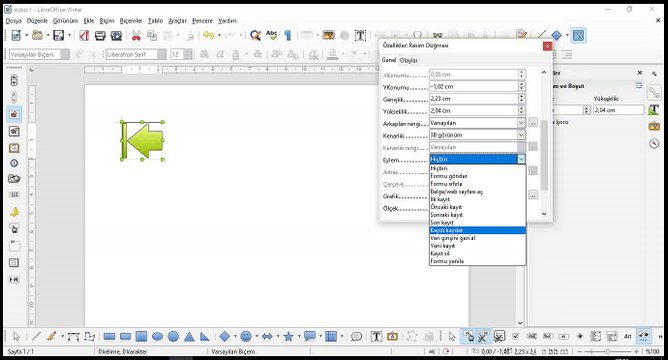Click the Arkaplan rengi '...' button
The image size is (668, 360).
533,123
